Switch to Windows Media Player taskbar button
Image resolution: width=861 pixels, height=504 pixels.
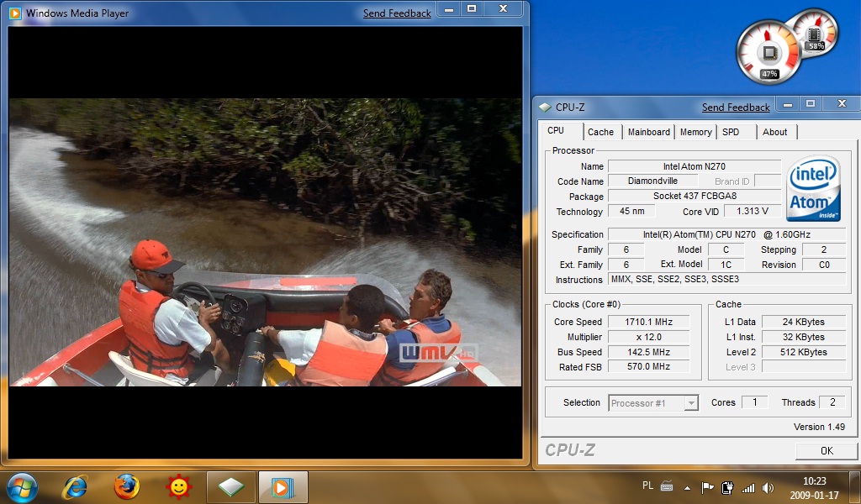tap(283, 487)
